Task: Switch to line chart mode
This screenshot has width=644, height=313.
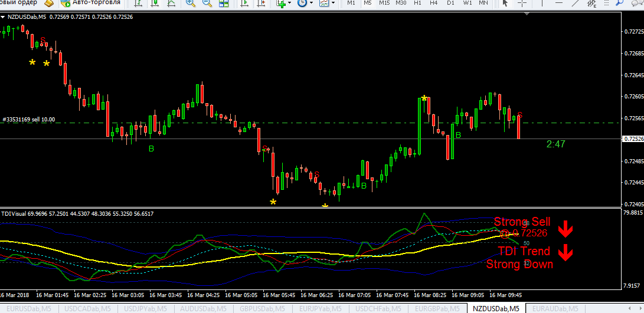Action: (171, 4)
